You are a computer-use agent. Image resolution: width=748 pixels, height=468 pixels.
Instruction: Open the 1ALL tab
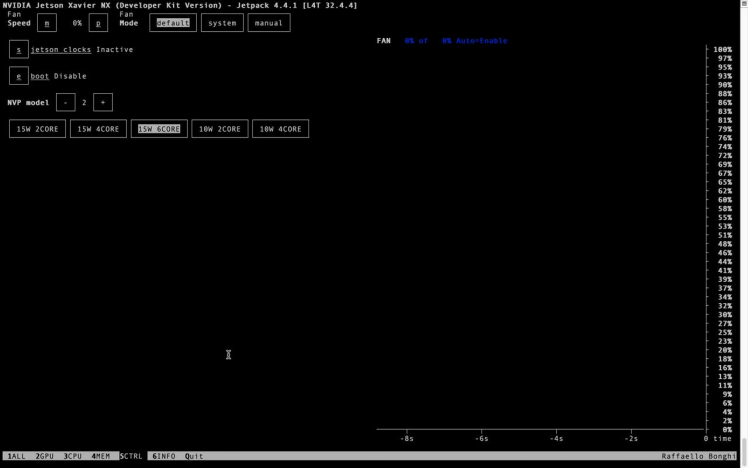(x=16, y=456)
